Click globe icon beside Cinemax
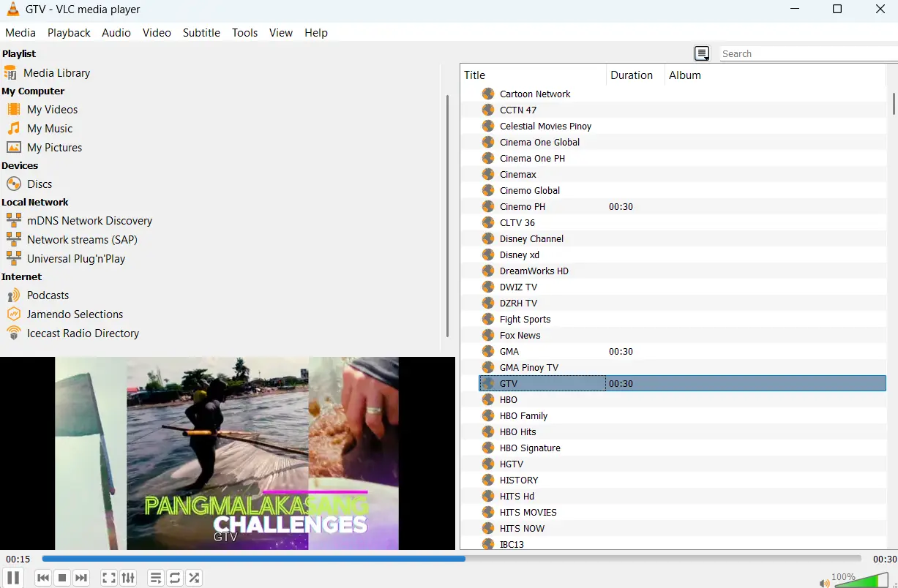898x588 pixels. pos(488,174)
